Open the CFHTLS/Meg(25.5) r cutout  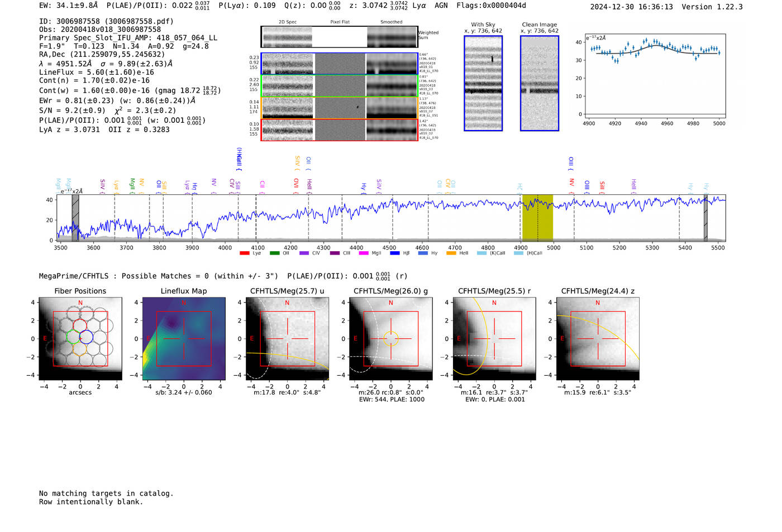[494, 339]
